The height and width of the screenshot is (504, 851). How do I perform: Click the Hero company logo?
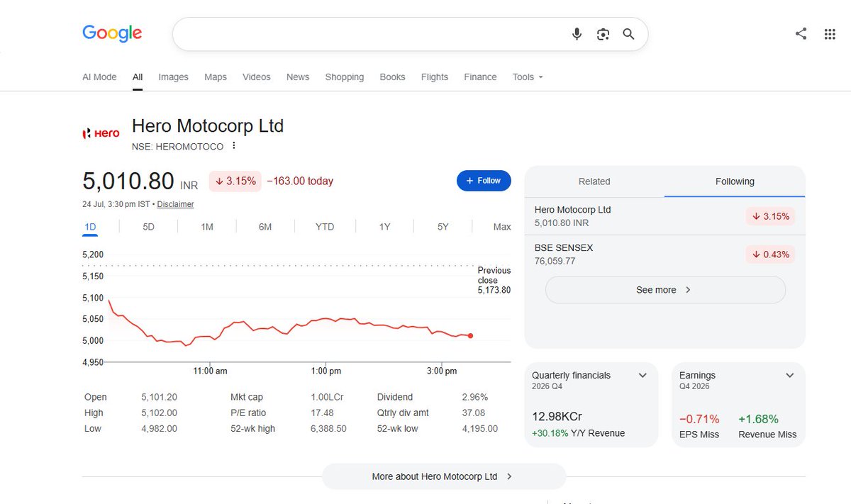pos(101,133)
